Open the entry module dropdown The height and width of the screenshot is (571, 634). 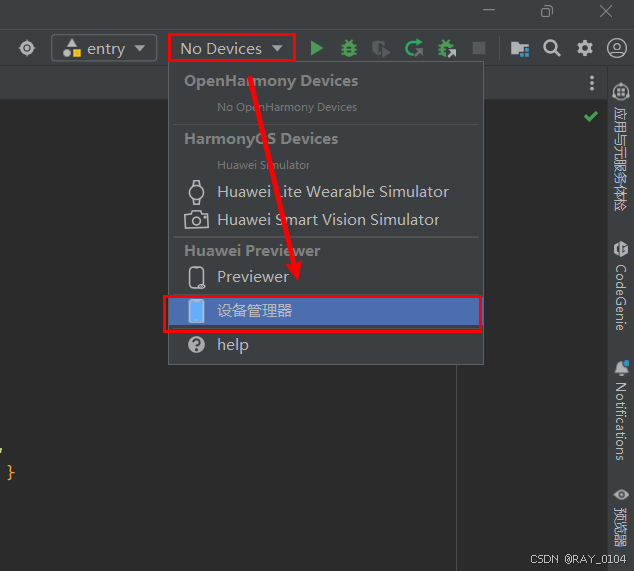tap(104, 48)
